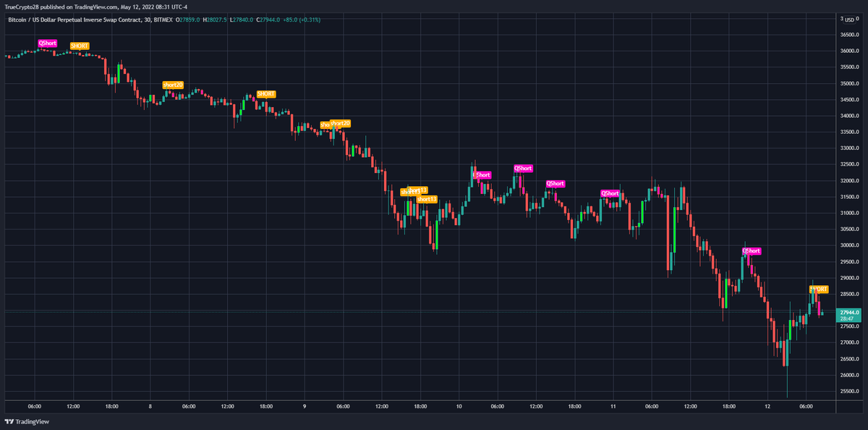This screenshot has width=868, height=430.
Task: Click date label 8 on time axis
Action: (x=150, y=407)
